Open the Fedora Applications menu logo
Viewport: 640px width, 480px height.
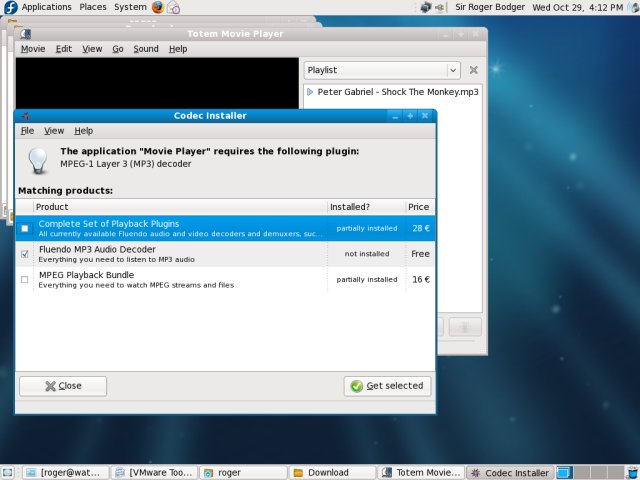click(10, 7)
